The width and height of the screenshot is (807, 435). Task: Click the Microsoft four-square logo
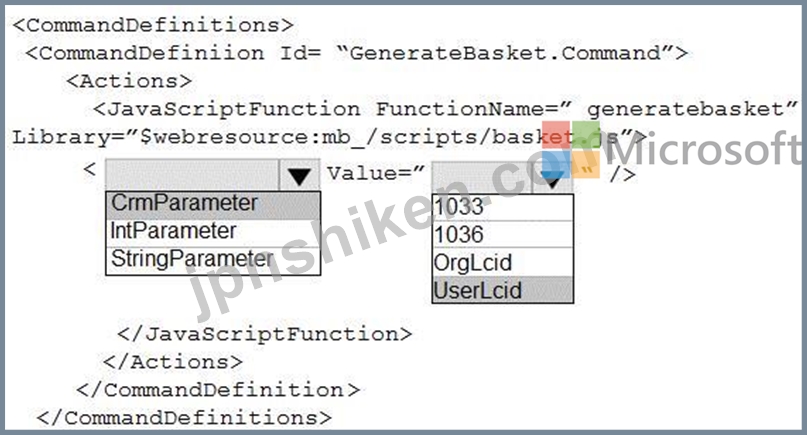point(571,149)
